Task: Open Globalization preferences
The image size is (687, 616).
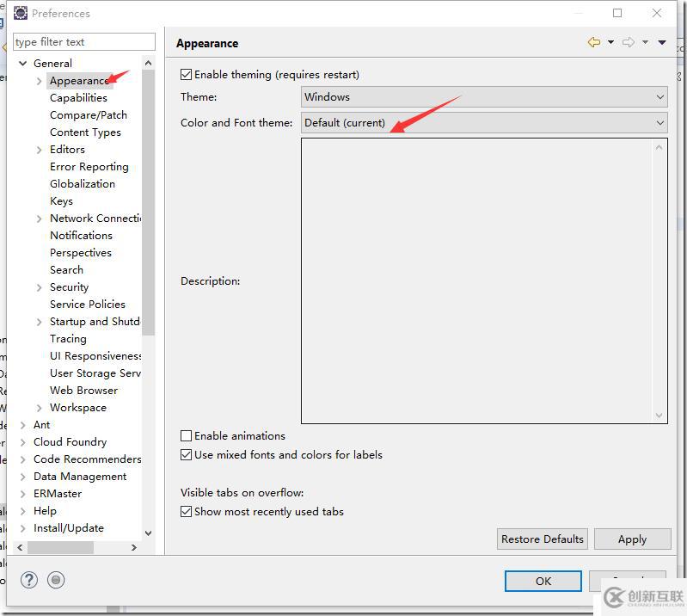Action: 83,184
